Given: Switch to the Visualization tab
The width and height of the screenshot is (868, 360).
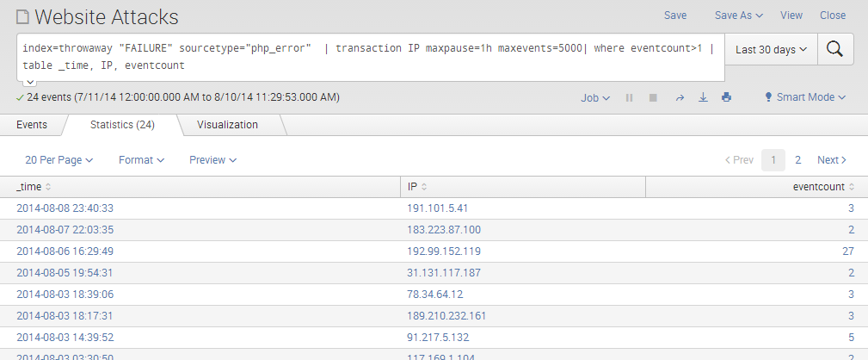Looking at the screenshot, I should (x=227, y=125).
